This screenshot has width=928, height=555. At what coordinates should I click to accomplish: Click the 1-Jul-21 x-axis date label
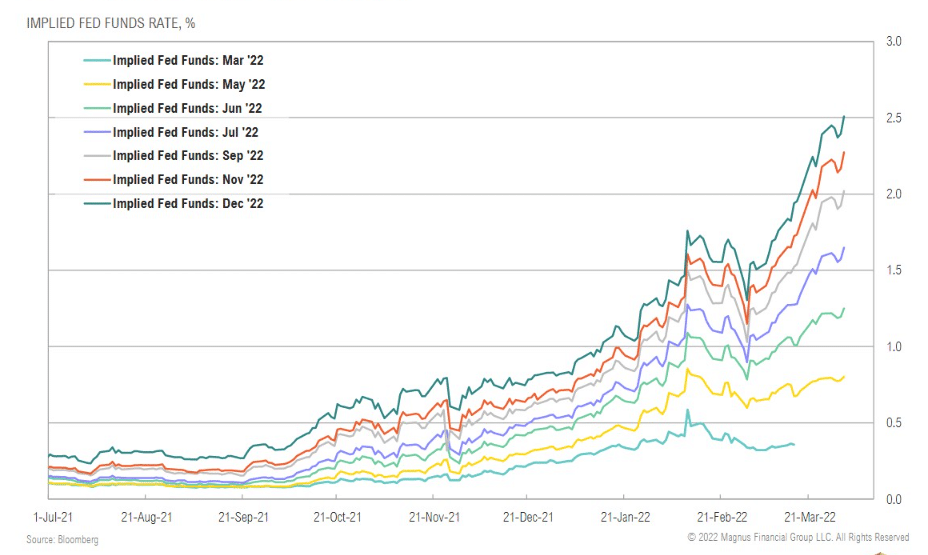coord(53,517)
